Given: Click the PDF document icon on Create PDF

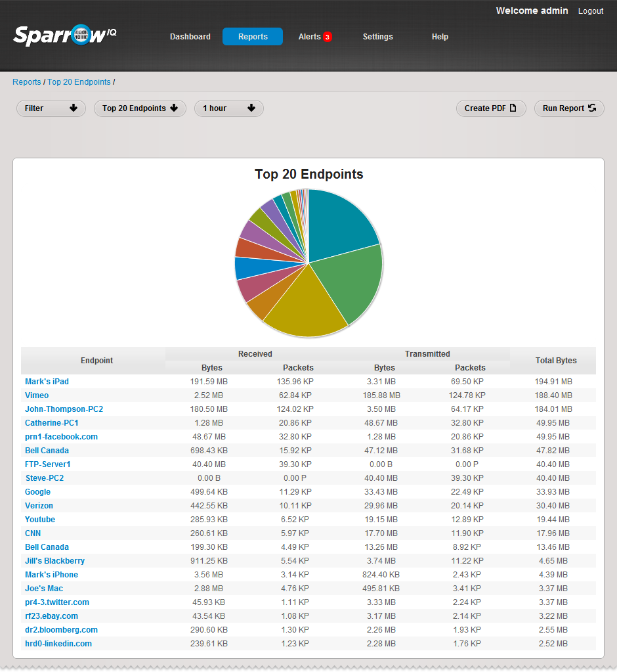Looking at the screenshot, I should [x=513, y=108].
